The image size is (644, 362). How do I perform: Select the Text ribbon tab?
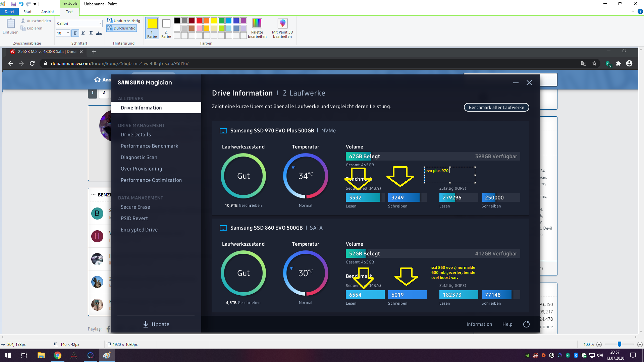[69, 12]
